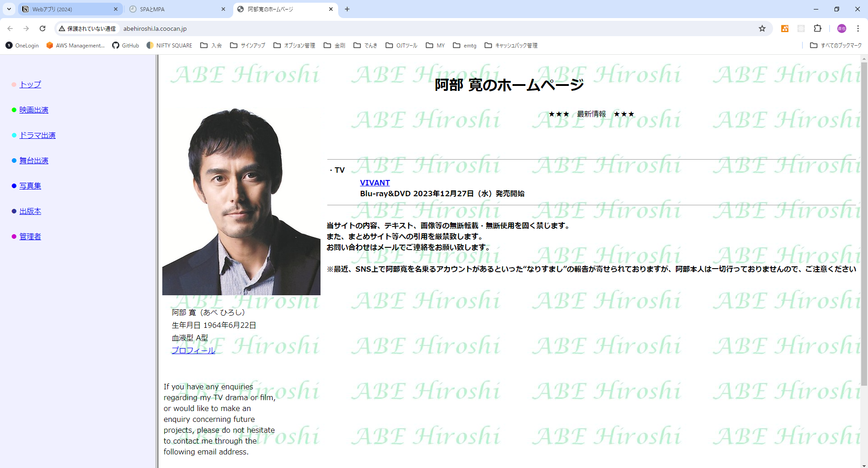Open the 舞台出演 sidebar link
The height and width of the screenshot is (468, 868).
tap(34, 161)
